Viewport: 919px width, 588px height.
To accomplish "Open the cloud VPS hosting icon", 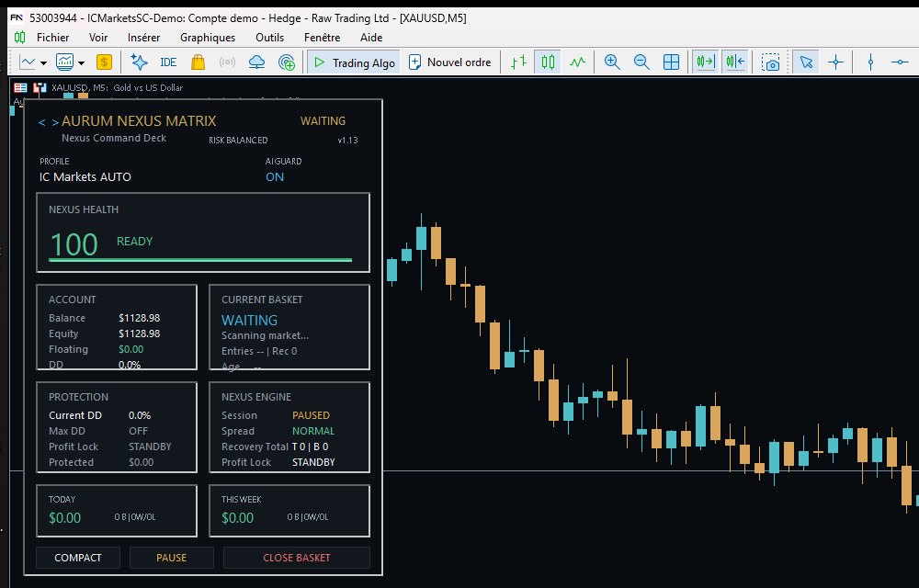I will pyautogui.click(x=256, y=62).
